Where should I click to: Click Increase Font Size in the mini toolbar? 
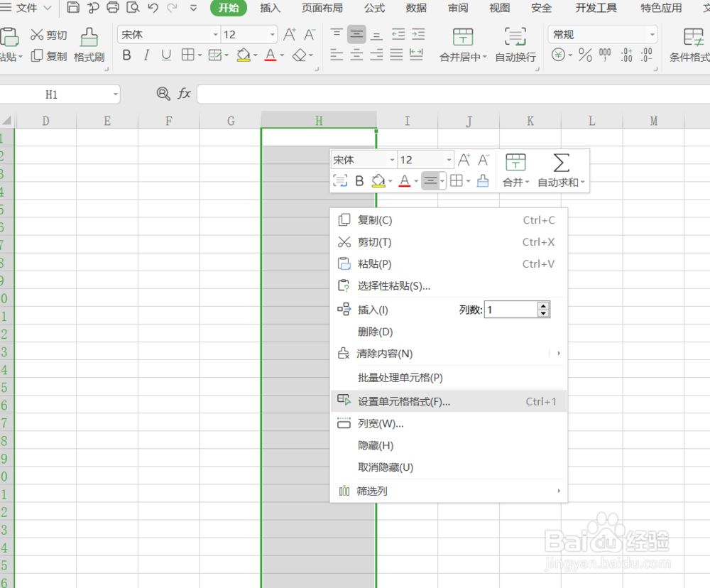[462, 159]
